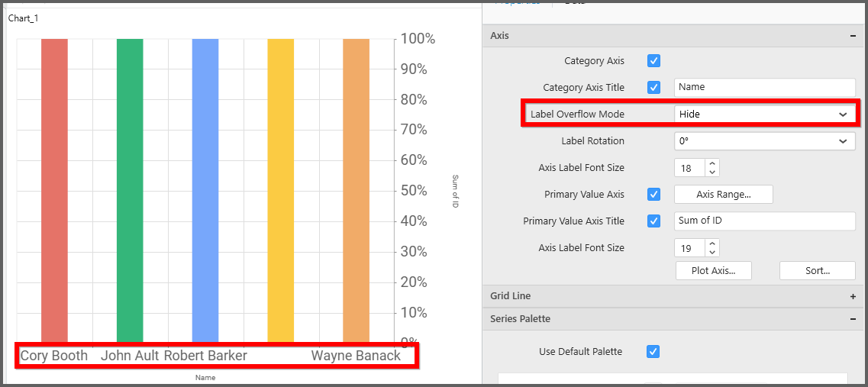868x387 pixels.
Task: Open the Label Rotation dropdown
Action: tap(764, 141)
